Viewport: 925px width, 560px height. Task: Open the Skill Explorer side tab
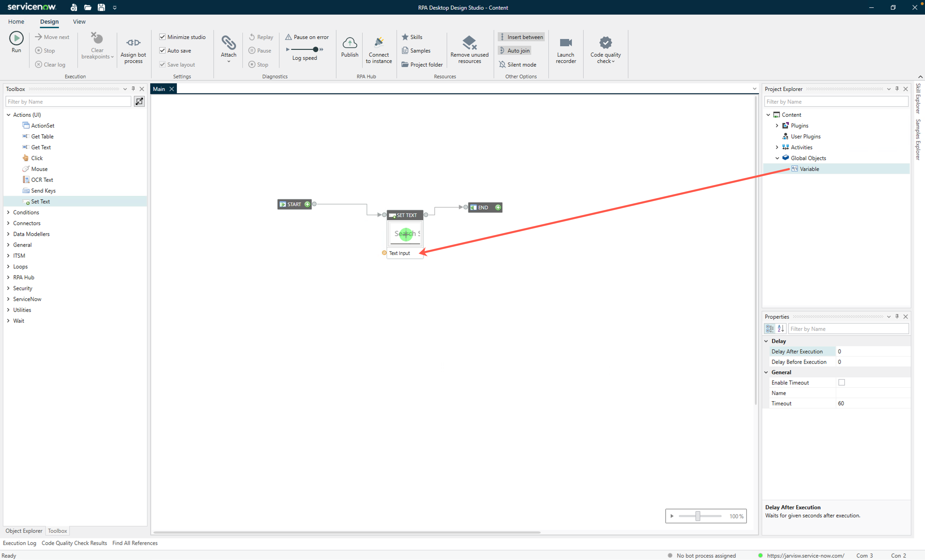[x=918, y=98]
